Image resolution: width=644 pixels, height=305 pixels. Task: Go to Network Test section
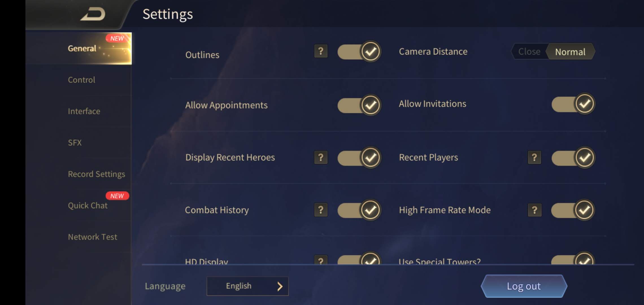pos(92,237)
